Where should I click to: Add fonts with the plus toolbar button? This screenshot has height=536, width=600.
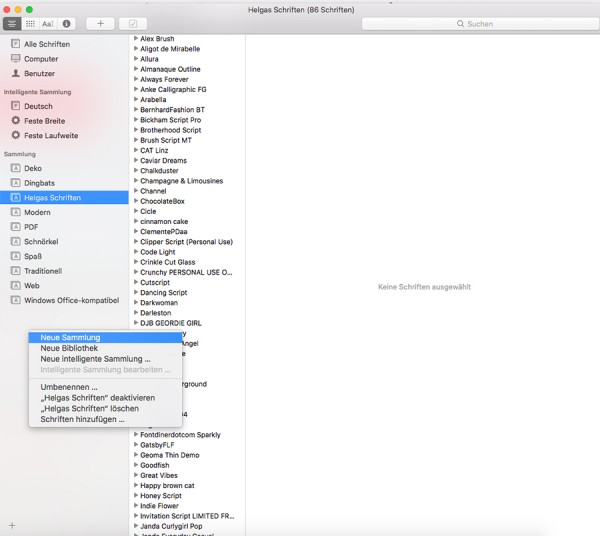pos(100,24)
